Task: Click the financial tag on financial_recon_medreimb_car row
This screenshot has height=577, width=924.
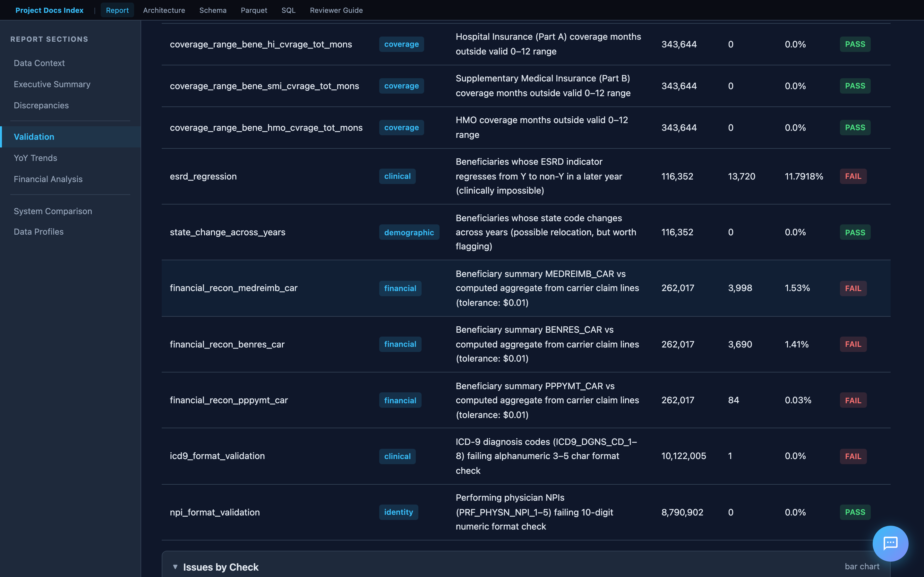Action: pyautogui.click(x=400, y=288)
